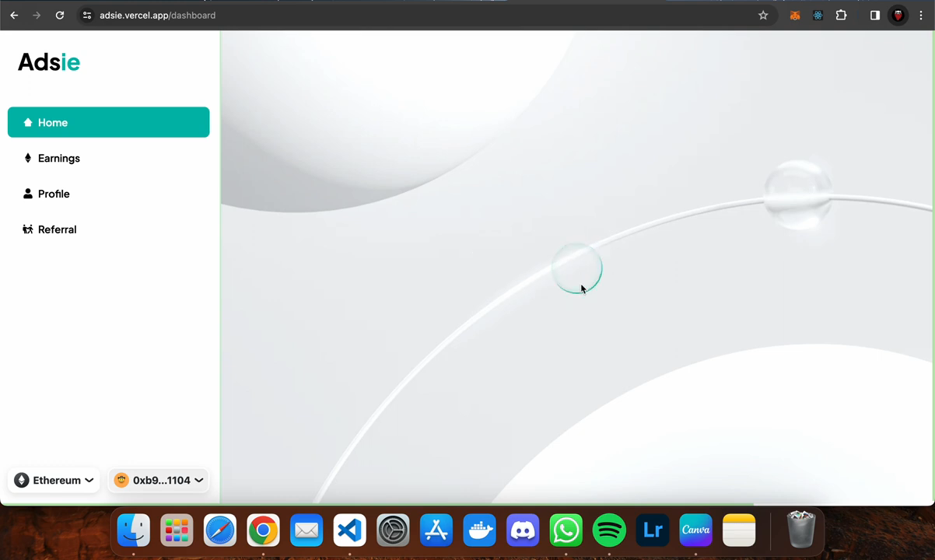Toggle the Chrome side panel
935x560 pixels.
coord(875,15)
